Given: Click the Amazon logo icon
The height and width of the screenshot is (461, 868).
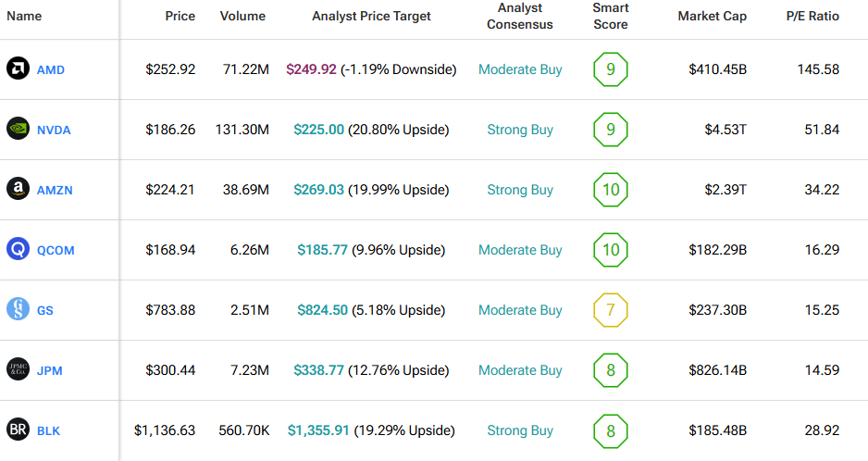Looking at the screenshot, I should tap(18, 190).
